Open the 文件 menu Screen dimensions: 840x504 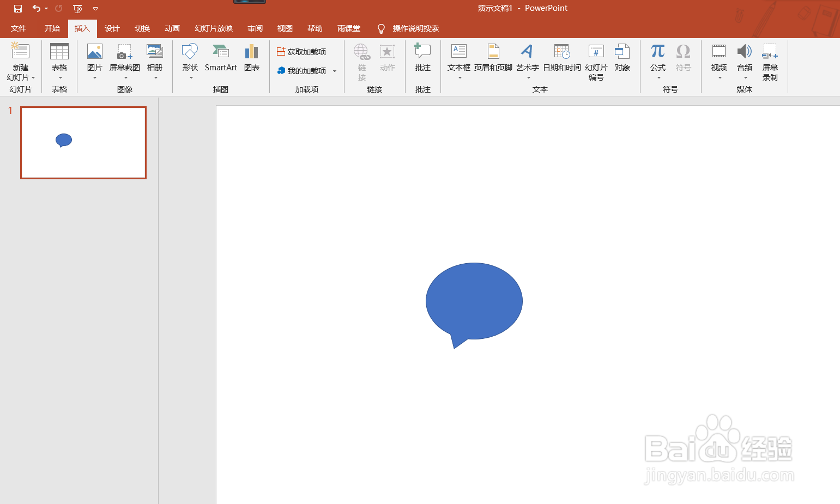pos(19,28)
